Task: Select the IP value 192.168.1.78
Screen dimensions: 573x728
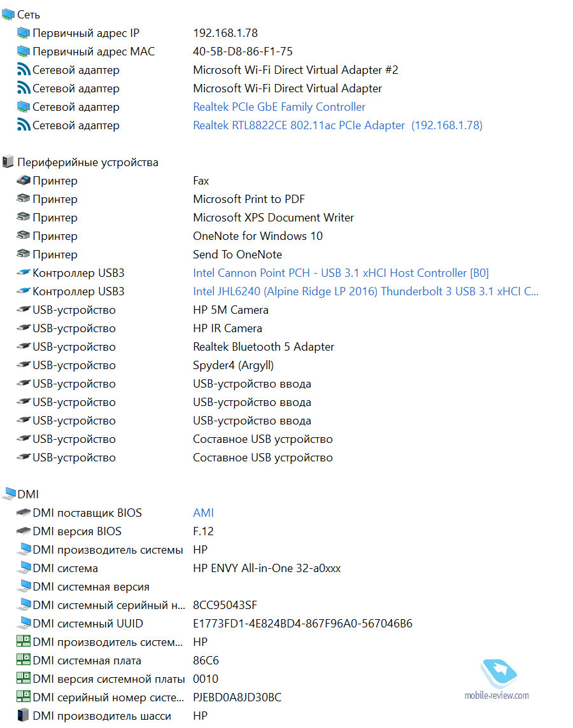Action: 225,33
